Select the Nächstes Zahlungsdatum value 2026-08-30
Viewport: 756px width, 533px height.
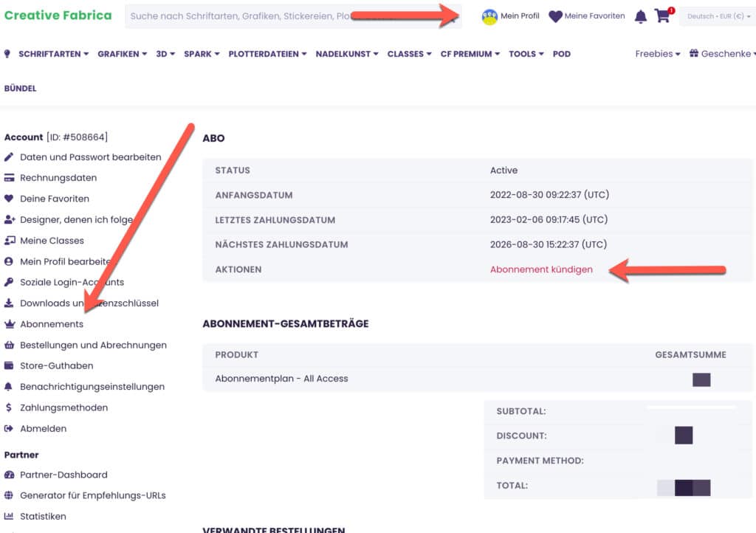click(x=549, y=244)
